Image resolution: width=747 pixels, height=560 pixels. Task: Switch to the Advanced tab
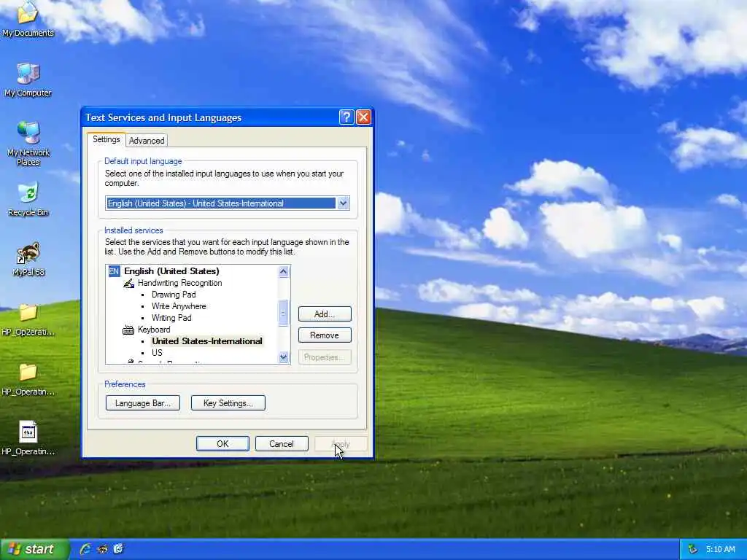[147, 141]
